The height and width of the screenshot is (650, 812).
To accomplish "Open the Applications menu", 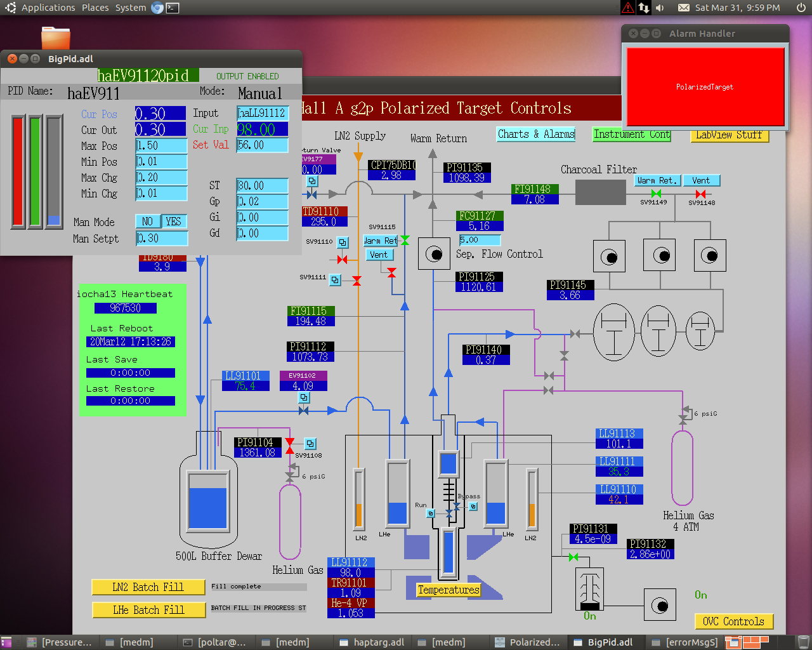I will coord(48,8).
